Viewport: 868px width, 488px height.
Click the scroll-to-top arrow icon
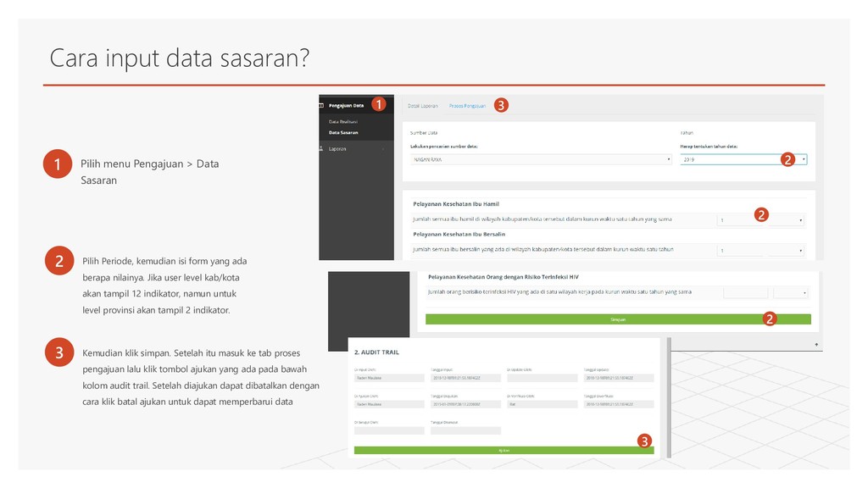pyautogui.click(x=816, y=345)
